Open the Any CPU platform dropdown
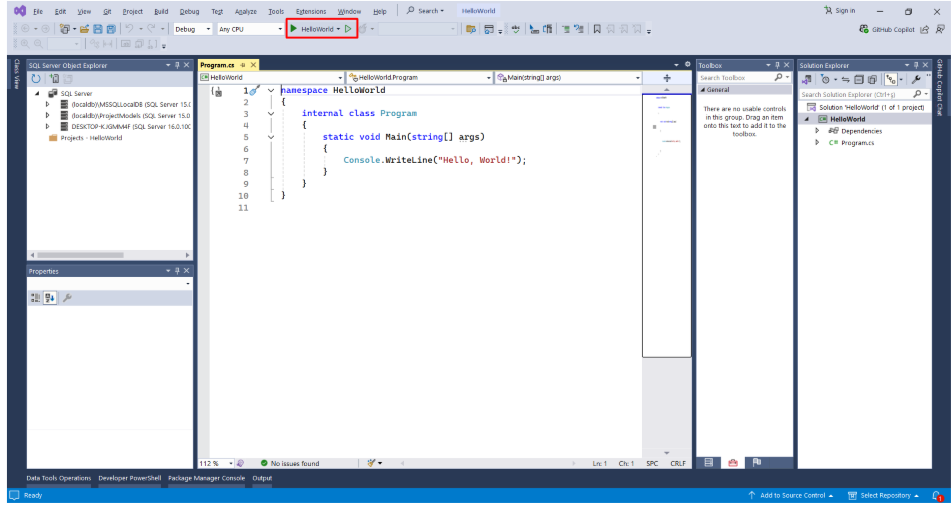Image resolution: width=952 pixels, height=505 pixels. (251, 29)
